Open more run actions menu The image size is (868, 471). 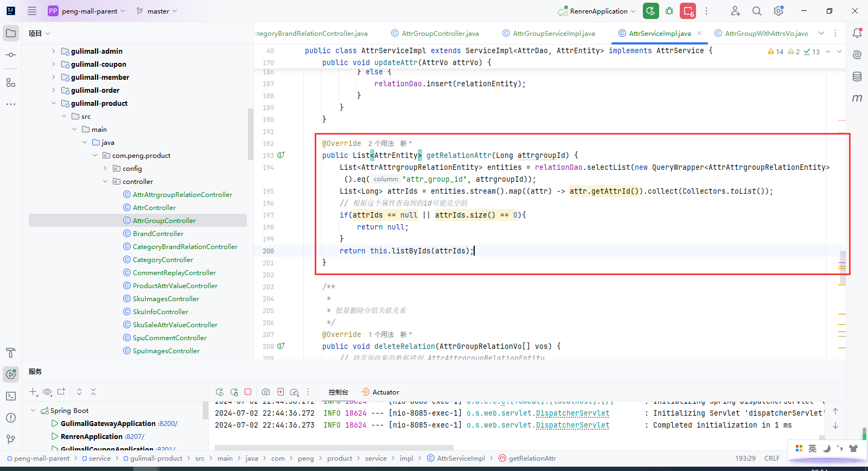(706, 11)
